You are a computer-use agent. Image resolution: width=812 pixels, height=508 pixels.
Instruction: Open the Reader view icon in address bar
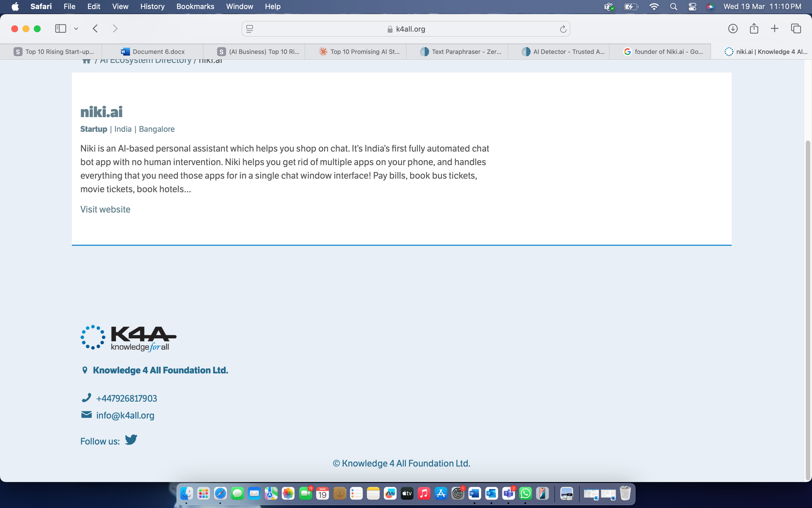(x=250, y=29)
